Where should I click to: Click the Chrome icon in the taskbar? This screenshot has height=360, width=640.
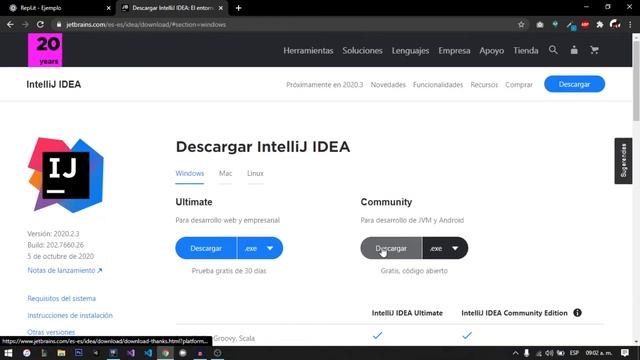click(x=166, y=353)
